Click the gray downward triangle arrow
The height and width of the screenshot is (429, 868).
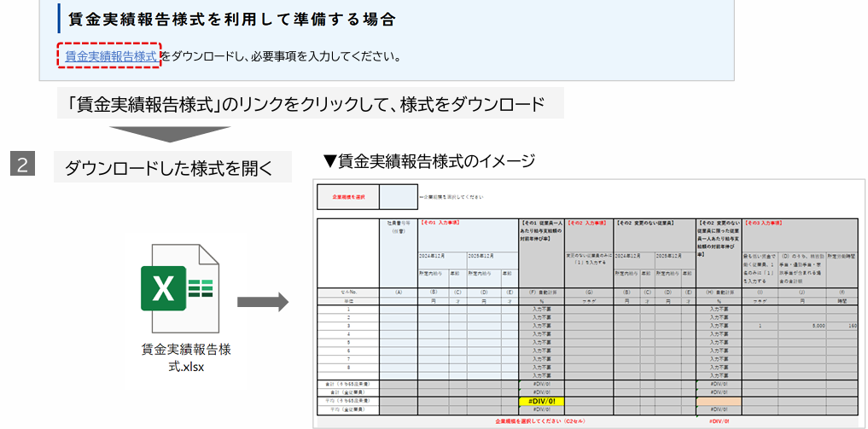[x=170, y=133]
